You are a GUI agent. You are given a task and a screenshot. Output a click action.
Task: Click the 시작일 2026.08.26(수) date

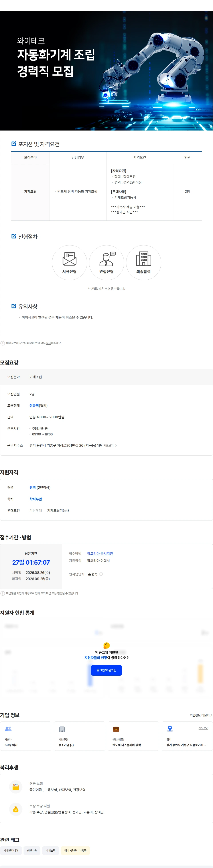tap(38, 572)
